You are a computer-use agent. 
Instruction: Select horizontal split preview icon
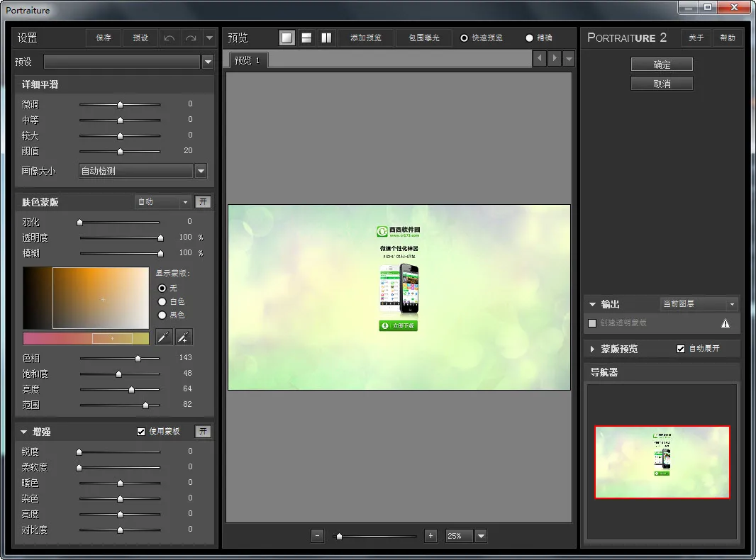pyautogui.click(x=306, y=38)
